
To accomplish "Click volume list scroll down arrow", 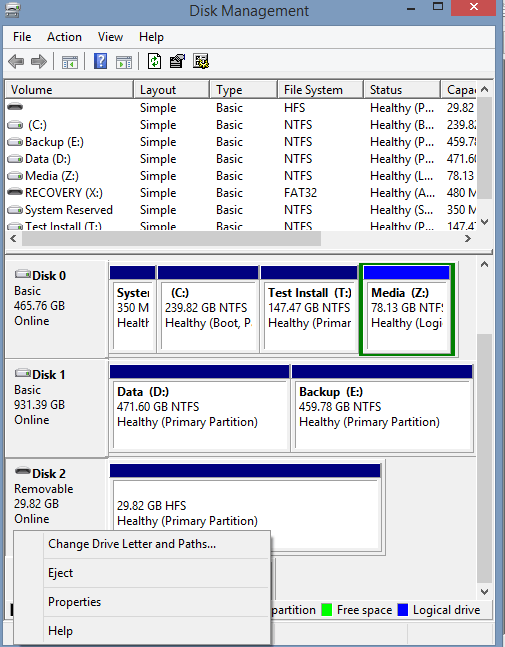I will 485,222.
